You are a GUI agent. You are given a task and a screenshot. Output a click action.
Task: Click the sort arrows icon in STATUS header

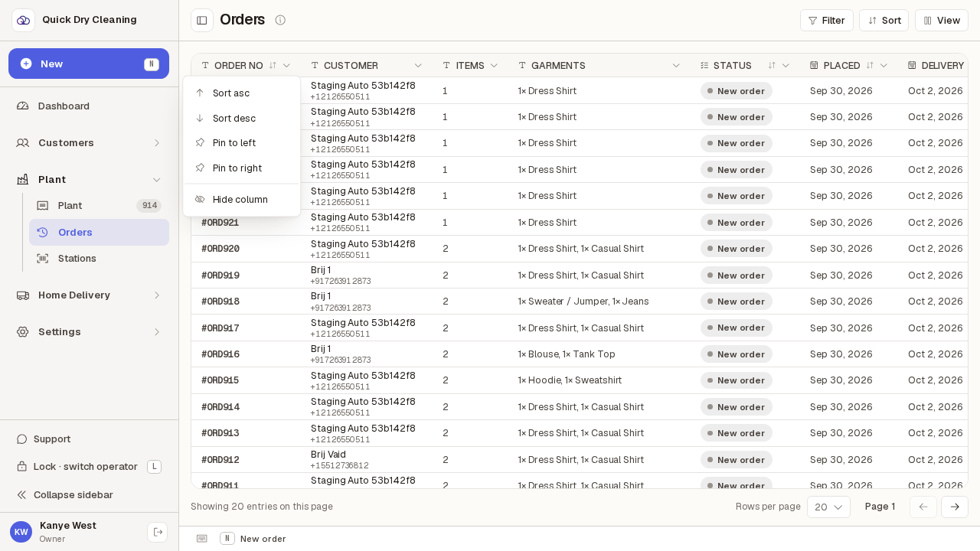[772, 66]
